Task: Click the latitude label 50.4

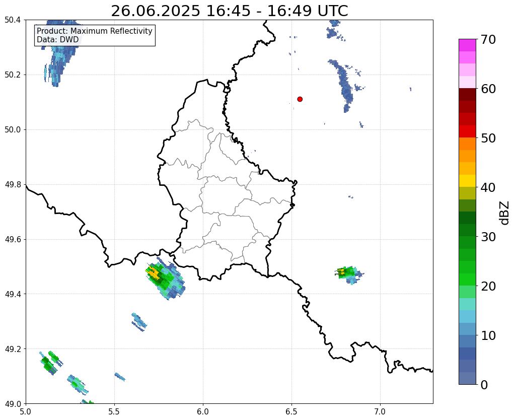Action: [13, 20]
